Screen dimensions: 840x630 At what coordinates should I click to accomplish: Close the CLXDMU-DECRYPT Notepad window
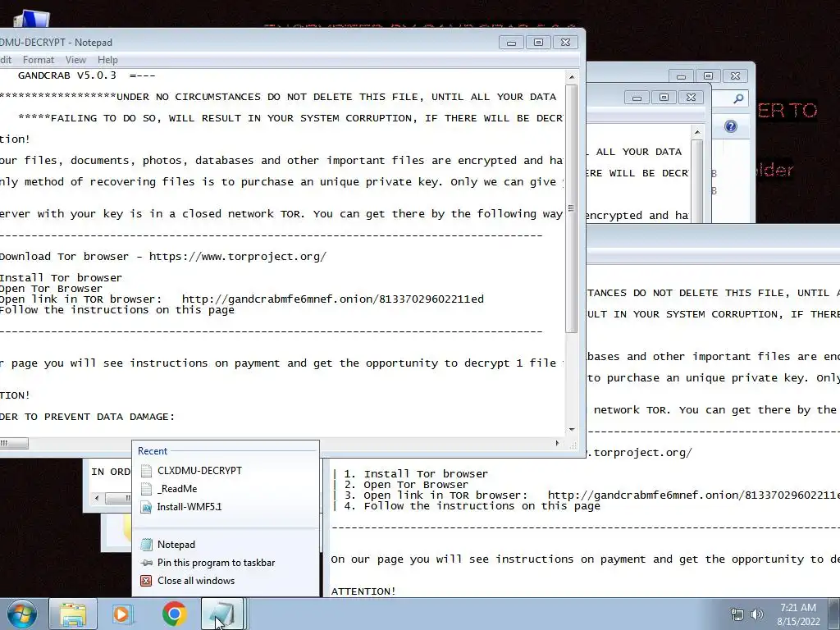point(565,43)
